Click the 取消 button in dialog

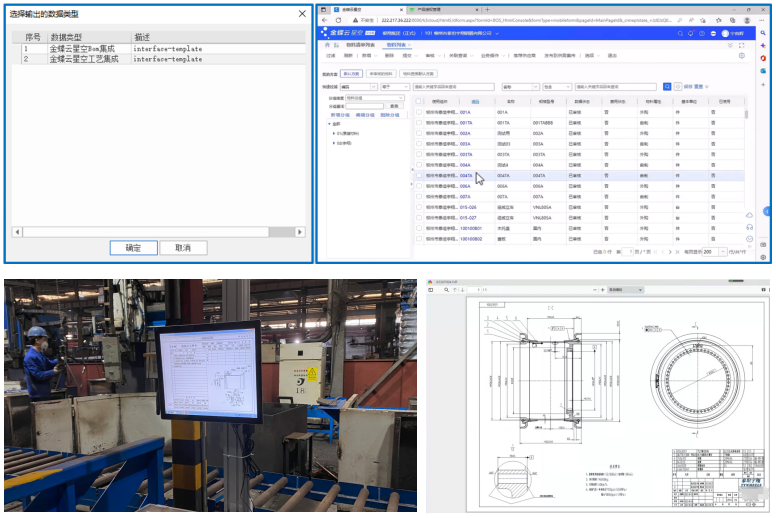pos(182,247)
